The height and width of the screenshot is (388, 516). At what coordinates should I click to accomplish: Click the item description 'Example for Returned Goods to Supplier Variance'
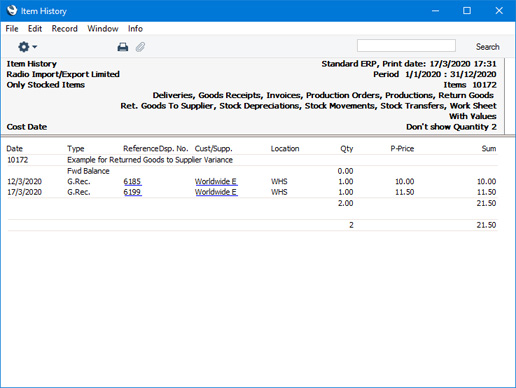tap(150, 160)
